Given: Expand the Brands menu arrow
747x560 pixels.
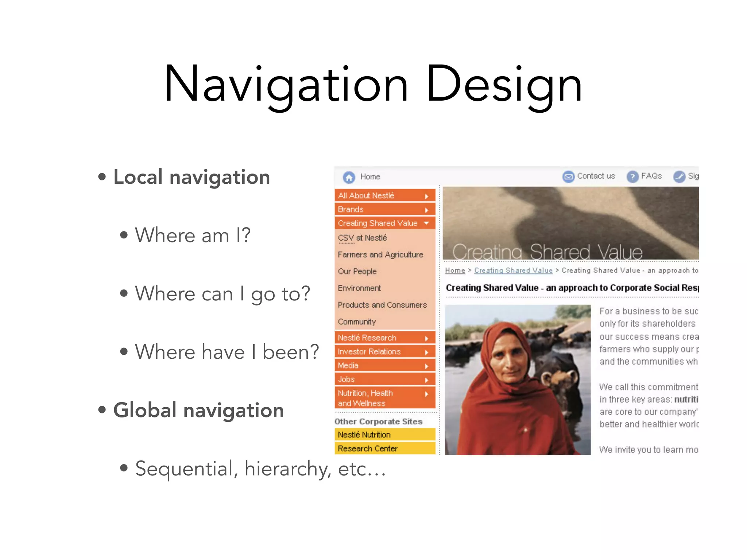Looking at the screenshot, I should click(x=426, y=210).
